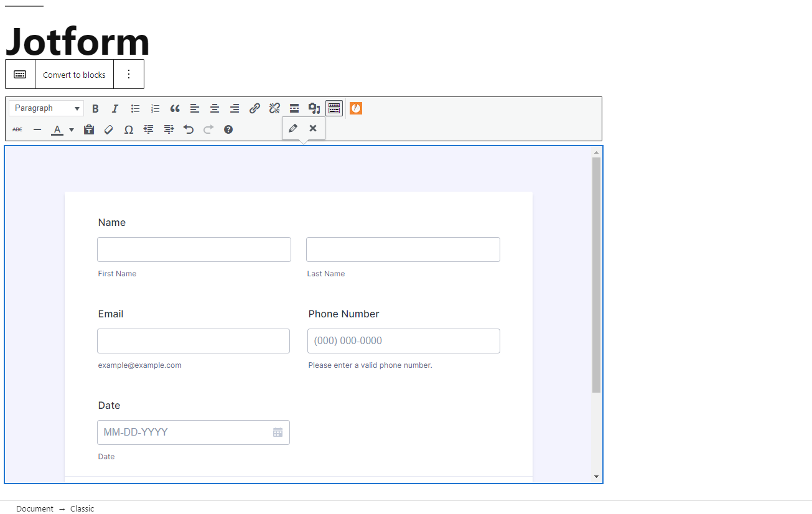
Task: Click the Date MM-DD-YYYY field
Action: pos(194,432)
